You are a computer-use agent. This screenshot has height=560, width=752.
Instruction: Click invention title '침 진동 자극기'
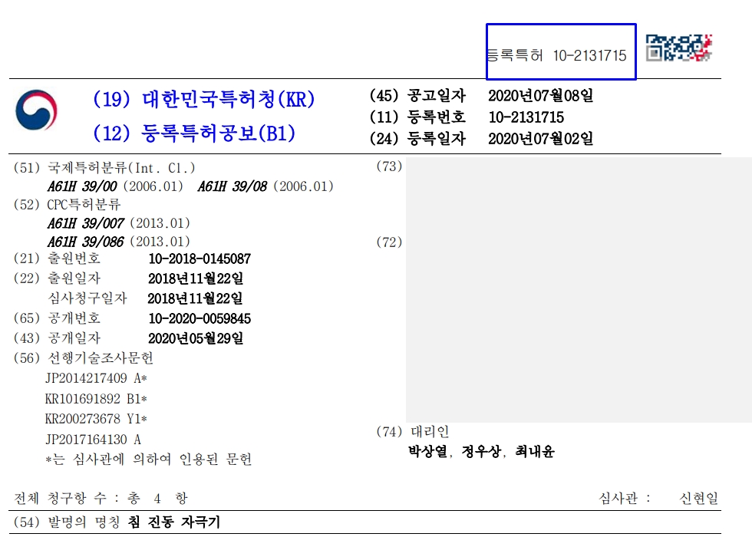[x=174, y=522]
